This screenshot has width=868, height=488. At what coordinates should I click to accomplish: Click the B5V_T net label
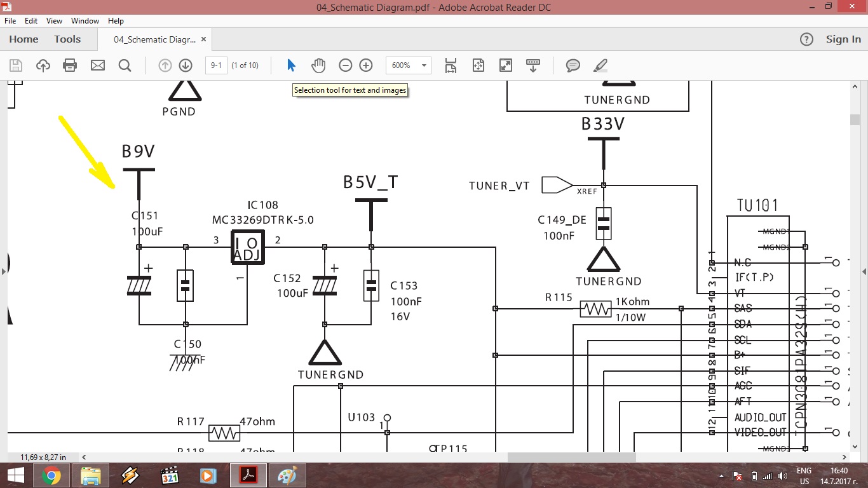coord(370,182)
